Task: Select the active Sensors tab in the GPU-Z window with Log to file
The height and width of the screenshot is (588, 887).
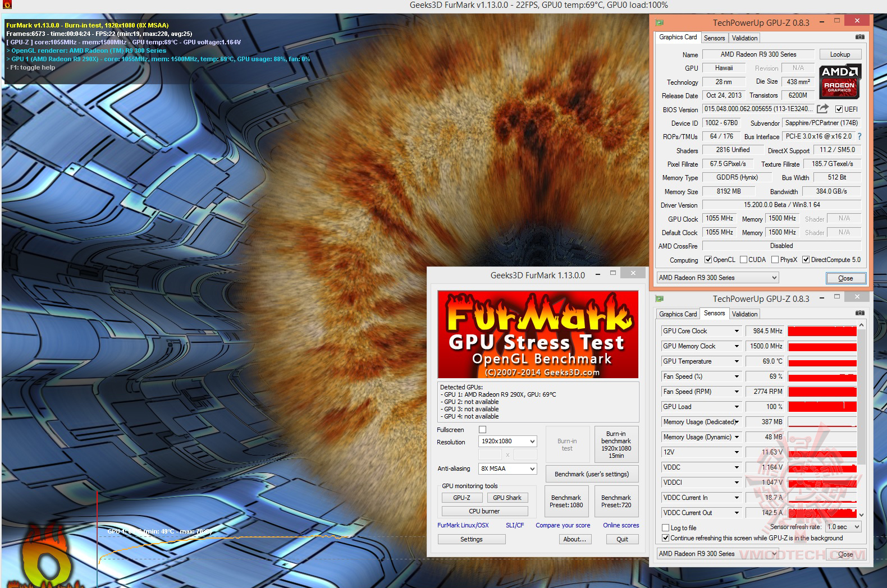Action: pyautogui.click(x=714, y=313)
